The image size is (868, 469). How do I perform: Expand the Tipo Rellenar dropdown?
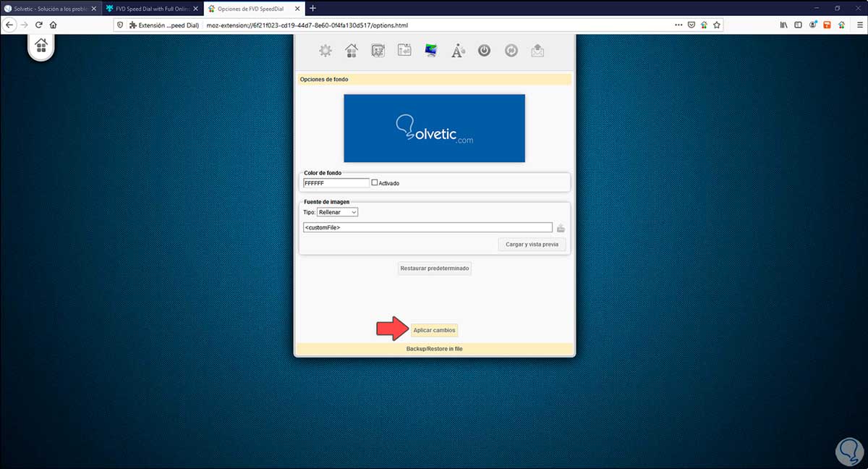point(338,212)
